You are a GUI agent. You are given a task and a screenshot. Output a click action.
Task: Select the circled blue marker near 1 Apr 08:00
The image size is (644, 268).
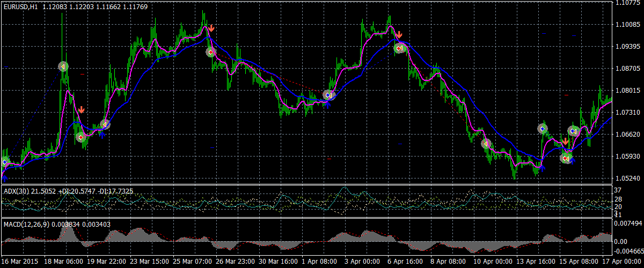point(328,95)
